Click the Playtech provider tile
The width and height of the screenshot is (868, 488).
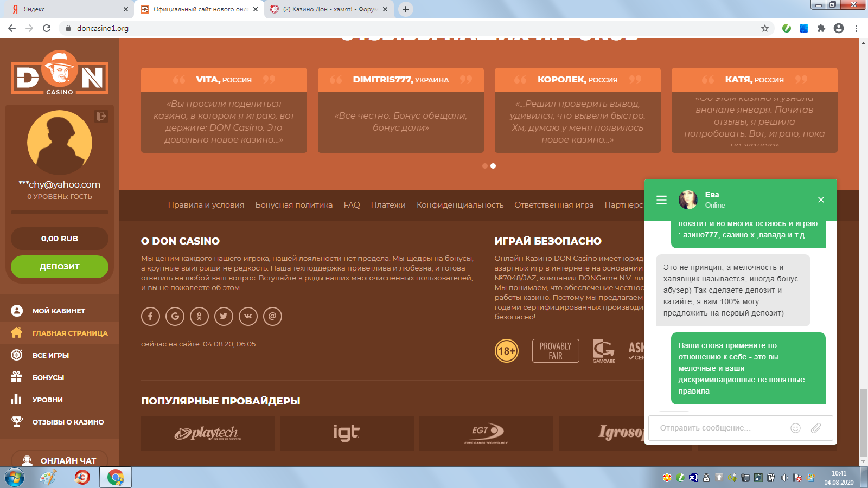[208, 433]
